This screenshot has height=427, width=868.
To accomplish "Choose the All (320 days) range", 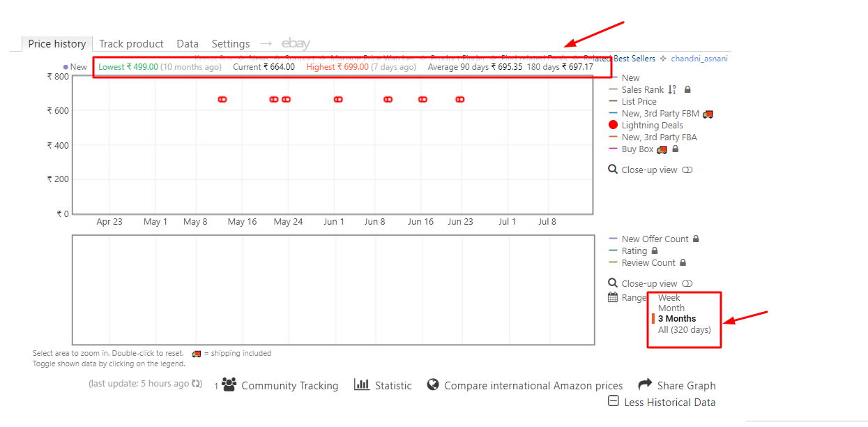I will point(685,330).
